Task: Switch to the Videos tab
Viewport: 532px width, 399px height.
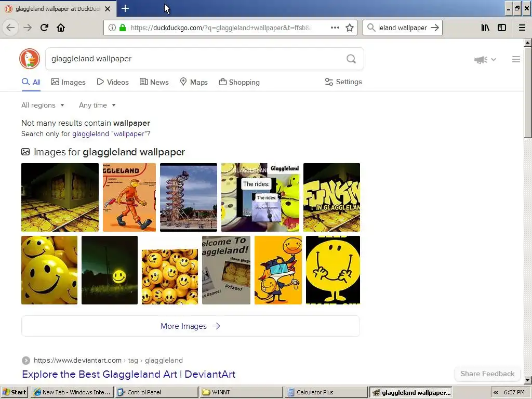Action: tap(113, 82)
